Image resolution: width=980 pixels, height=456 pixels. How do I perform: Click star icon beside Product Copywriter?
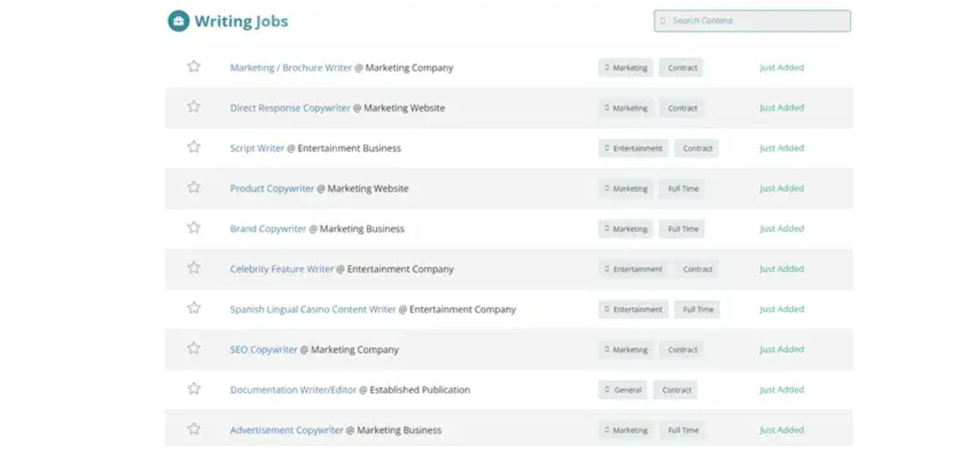193,187
